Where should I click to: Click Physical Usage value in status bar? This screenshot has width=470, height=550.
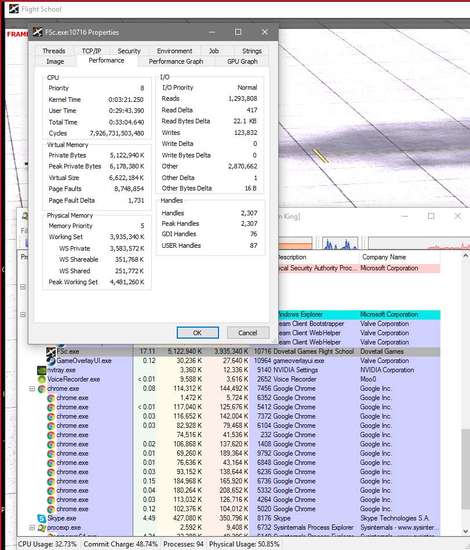coord(244,544)
